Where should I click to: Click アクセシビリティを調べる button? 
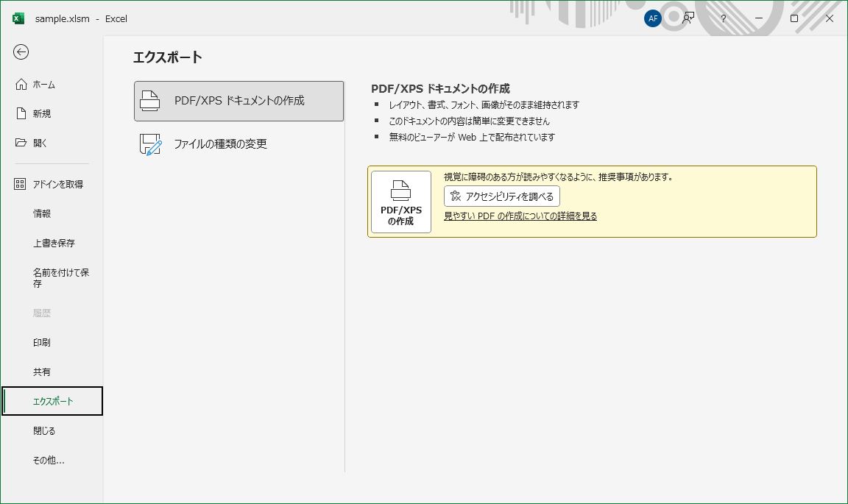502,196
